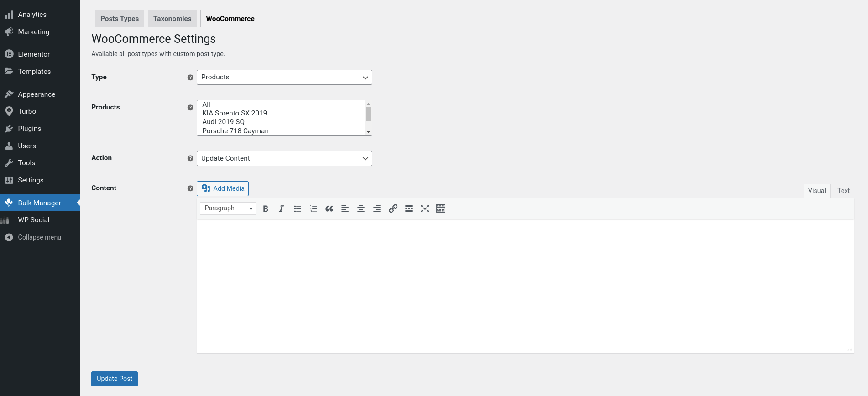Click Products list scroll down arrow

368,132
